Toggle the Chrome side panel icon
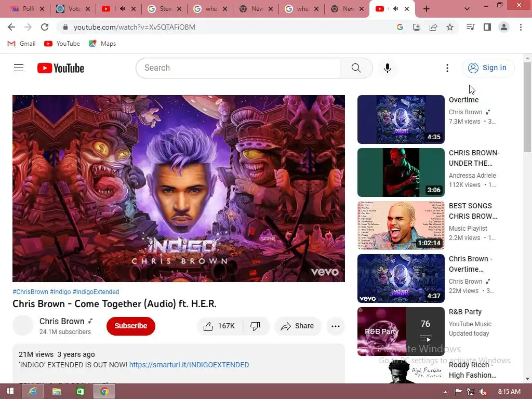 point(487,27)
